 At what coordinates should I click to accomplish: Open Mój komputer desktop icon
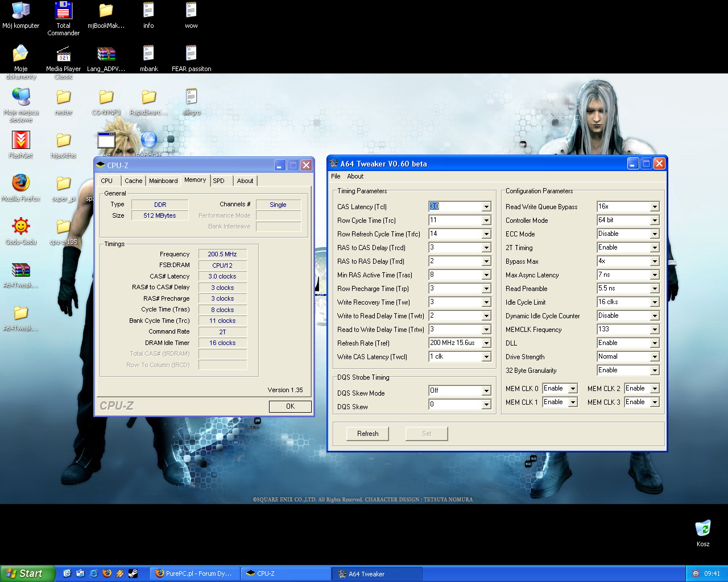[x=21, y=15]
